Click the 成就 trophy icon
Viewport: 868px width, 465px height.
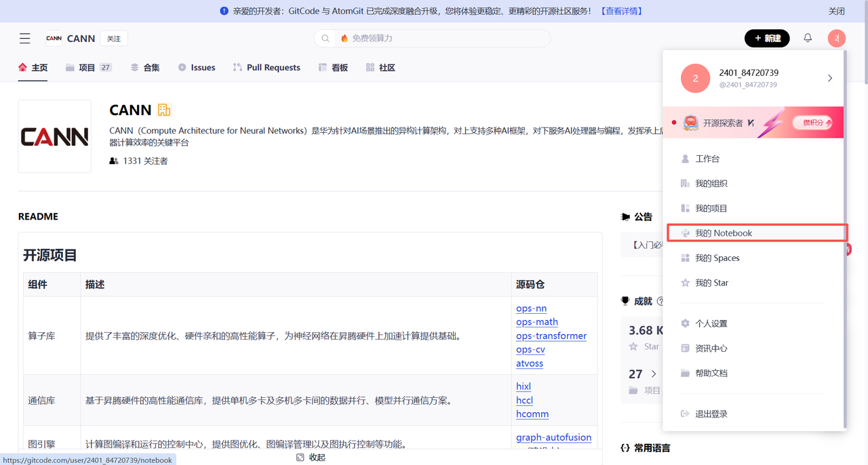[x=625, y=301]
